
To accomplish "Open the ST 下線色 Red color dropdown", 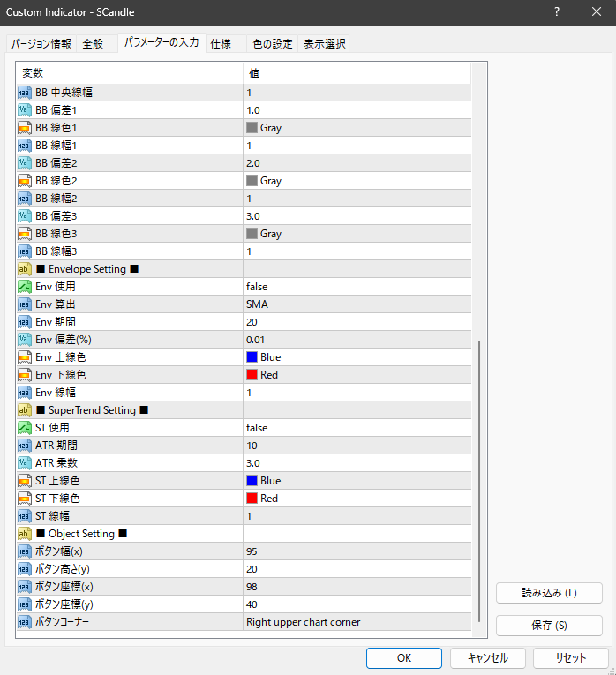I will (x=357, y=499).
